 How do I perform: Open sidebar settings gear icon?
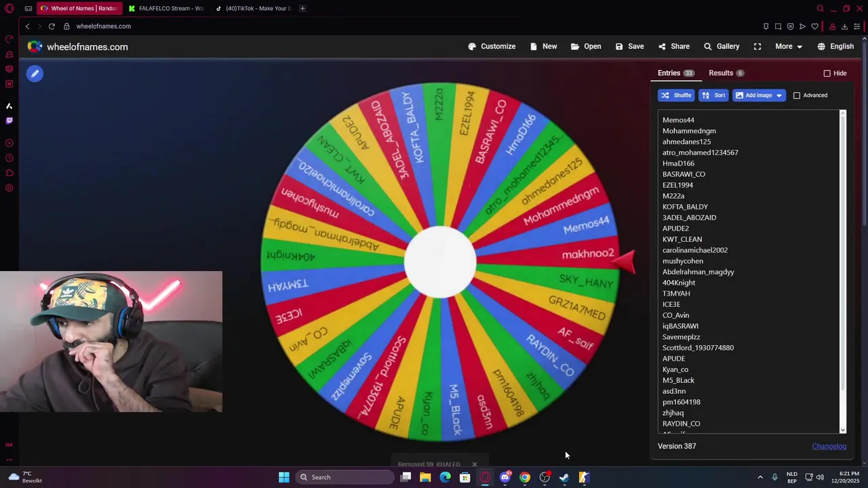pyautogui.click(x=9, y=188)
